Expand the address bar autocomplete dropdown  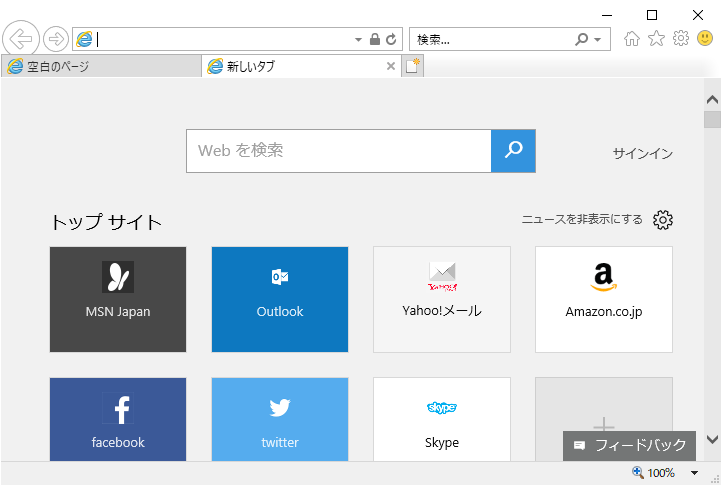[359, 40]
